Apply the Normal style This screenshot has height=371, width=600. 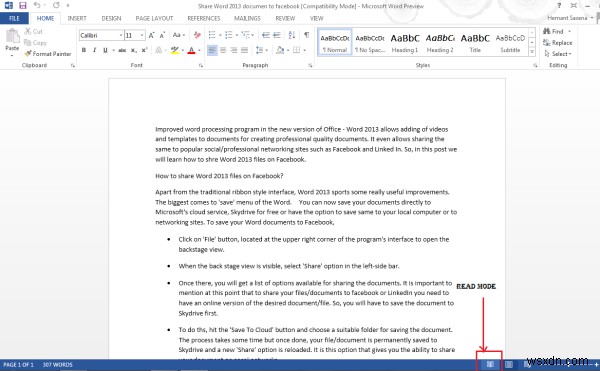coord(335,42)
